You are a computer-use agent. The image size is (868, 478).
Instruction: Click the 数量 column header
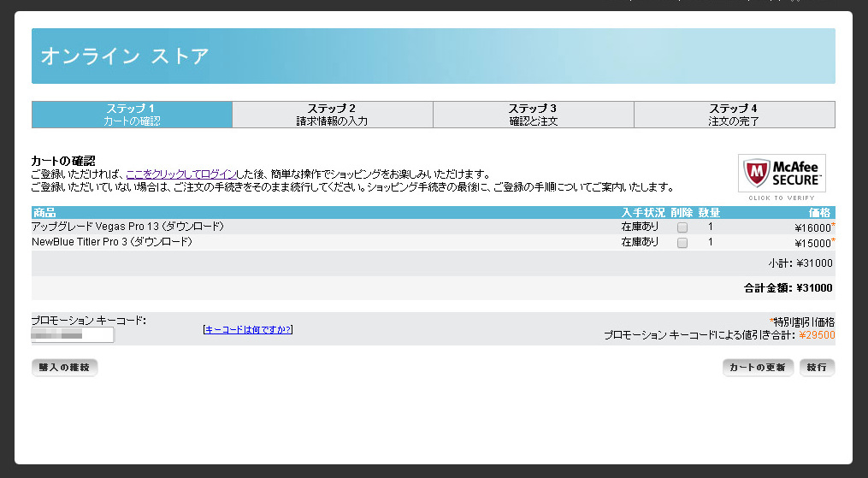pos(709,212)
